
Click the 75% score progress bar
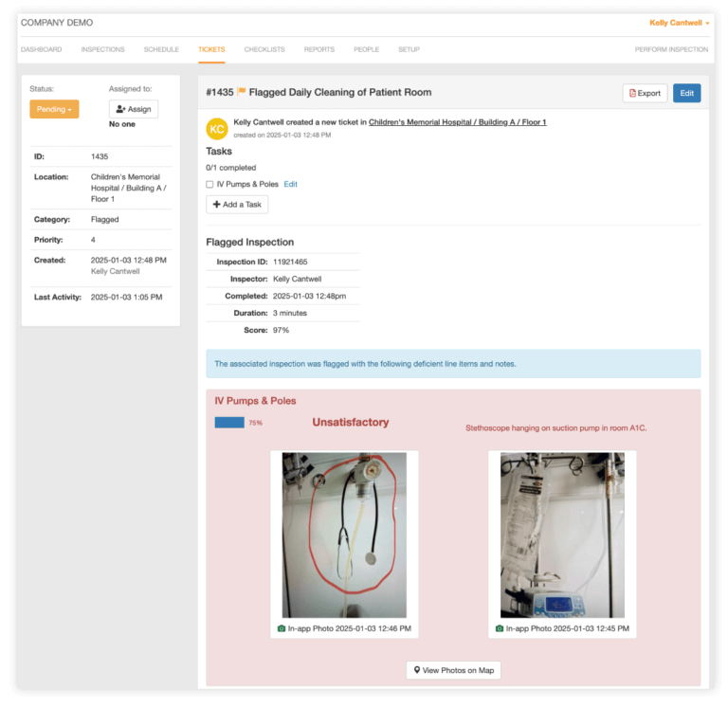(x=229, y=423)
